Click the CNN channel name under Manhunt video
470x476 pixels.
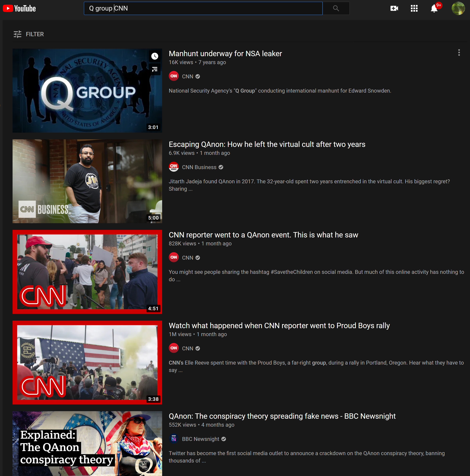pyautogui.click(x=188, y=76)
